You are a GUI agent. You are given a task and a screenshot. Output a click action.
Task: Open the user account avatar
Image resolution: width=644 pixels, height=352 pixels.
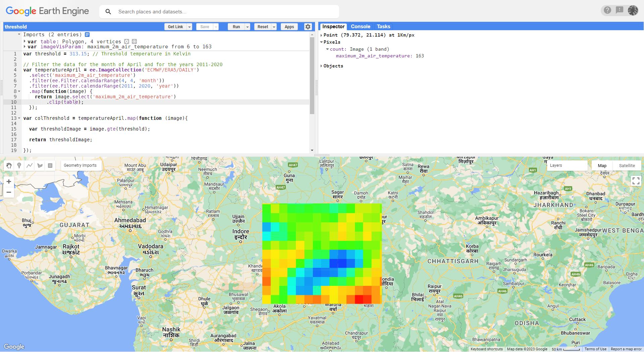633,10
